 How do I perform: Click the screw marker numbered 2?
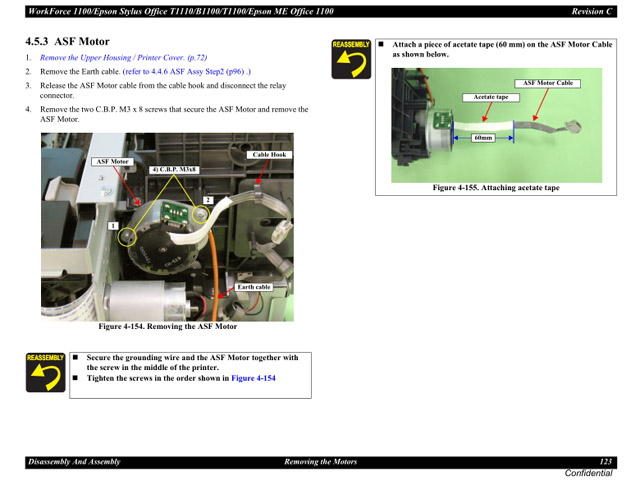208,200
